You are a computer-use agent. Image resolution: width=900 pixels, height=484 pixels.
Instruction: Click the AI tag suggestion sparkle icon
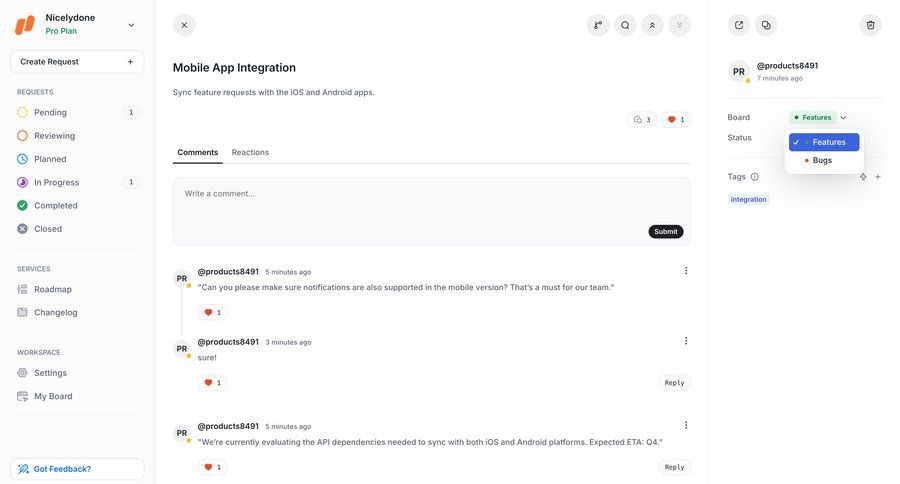(x=863, y=177)
